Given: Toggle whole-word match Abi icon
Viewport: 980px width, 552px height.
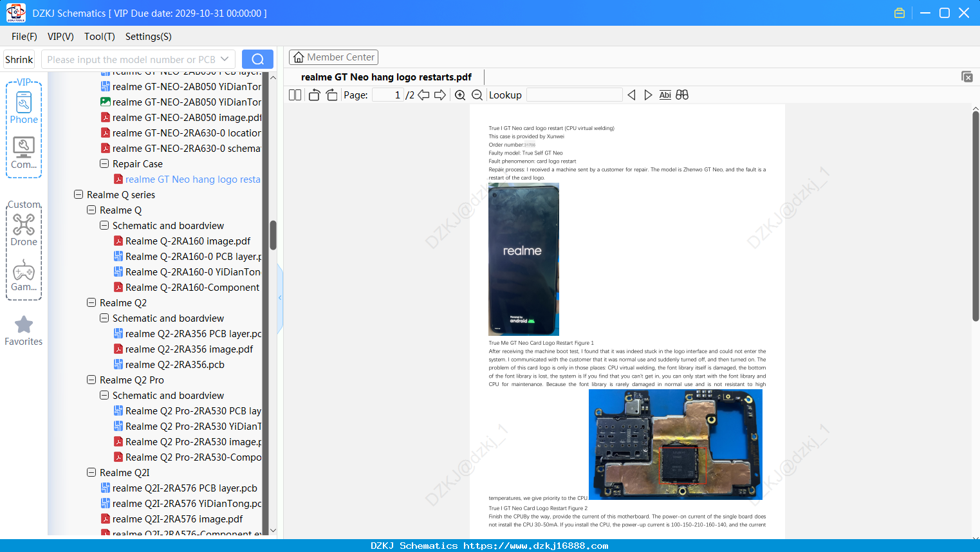Looking at the screenshot, I should coord(665,95).
